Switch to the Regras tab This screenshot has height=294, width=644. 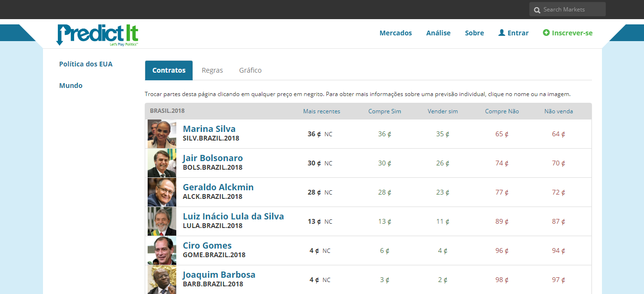212,70
